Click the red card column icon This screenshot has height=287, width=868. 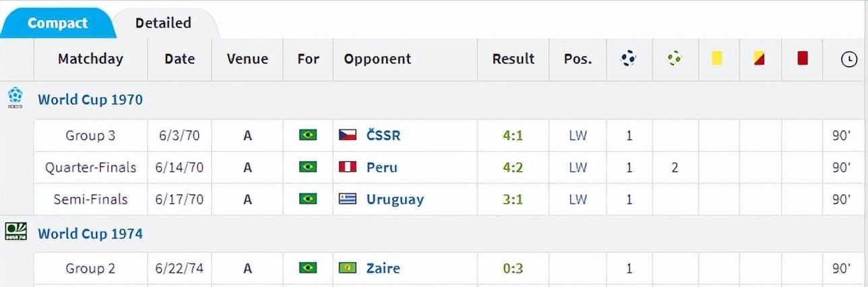point(802,59)
